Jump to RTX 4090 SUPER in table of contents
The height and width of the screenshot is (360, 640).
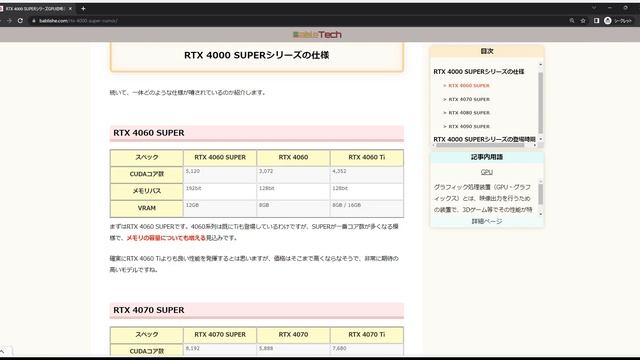469,127
